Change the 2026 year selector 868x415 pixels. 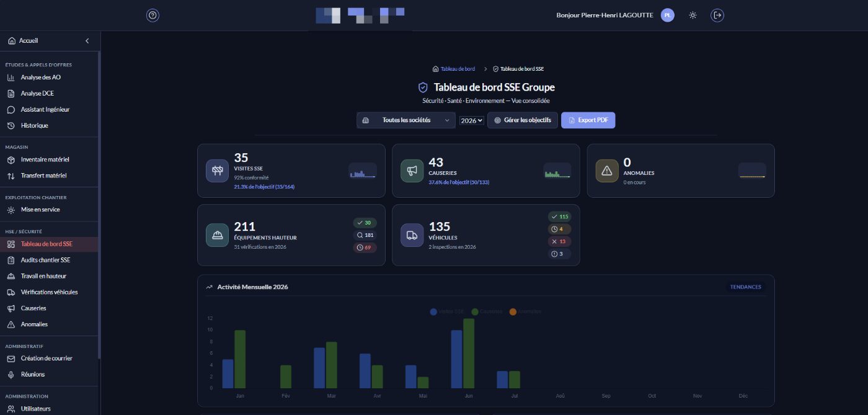click(x=472, y=120)
